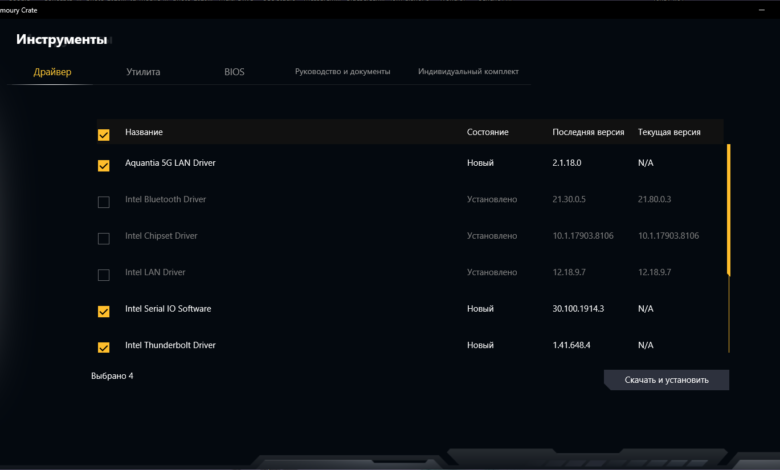Switch to the BIOS tab
The width and height of the screenshot is (780, 470).
click(234, 72)
